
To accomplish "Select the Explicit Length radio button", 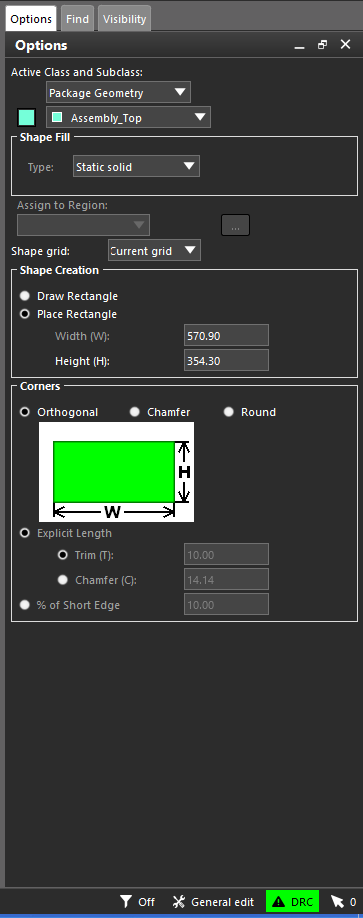I will pyautogui.click(x=25, y=533).
